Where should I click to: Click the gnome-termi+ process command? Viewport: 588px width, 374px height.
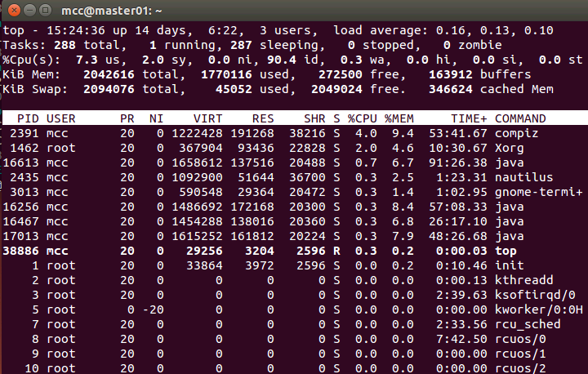[x=538, y=192]
